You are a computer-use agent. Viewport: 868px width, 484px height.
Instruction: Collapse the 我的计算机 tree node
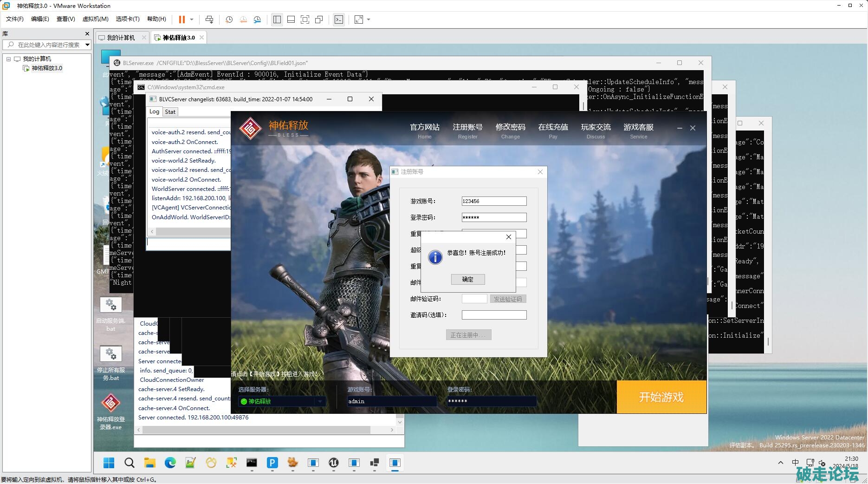pyautogui.click(x=8, y=59)
